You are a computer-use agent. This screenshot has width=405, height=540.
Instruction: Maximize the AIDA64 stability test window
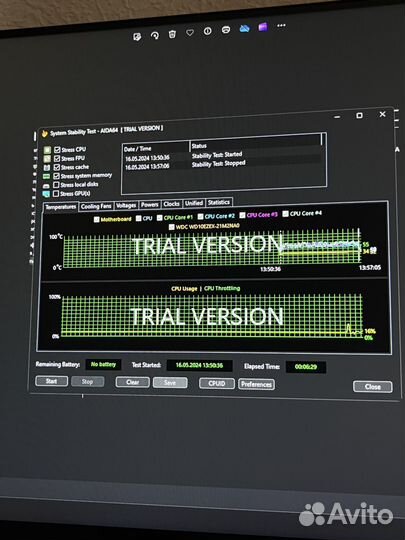(359, 115)
